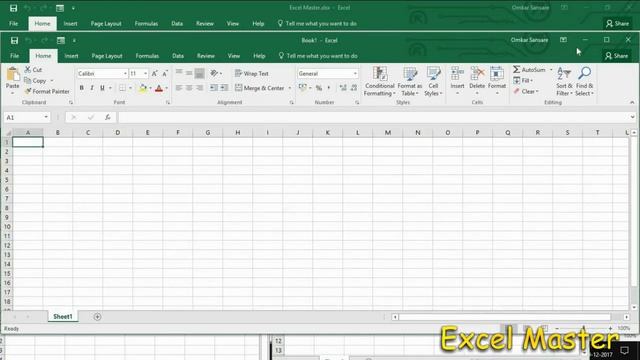
Task: Open the File tab in Book1 window
Action: tap(15, 56)
